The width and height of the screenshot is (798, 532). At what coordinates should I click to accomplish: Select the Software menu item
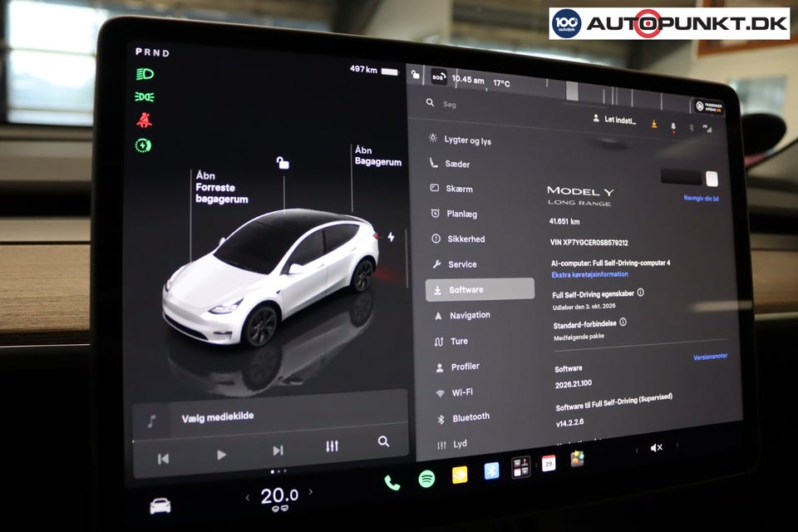(480, 289)
